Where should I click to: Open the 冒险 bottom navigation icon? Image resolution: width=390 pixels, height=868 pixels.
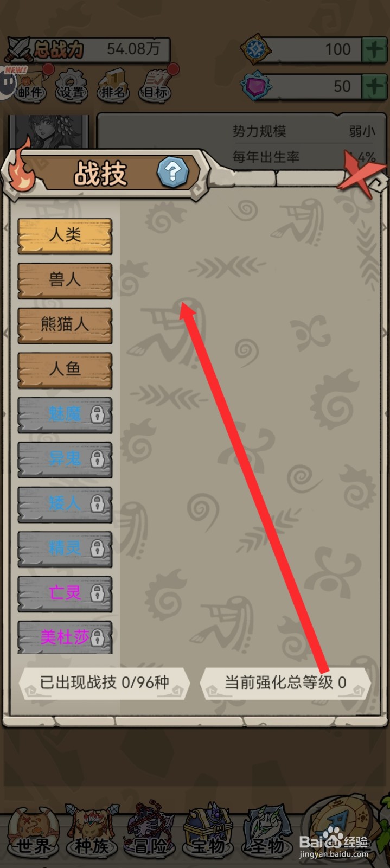pos(149,831)
